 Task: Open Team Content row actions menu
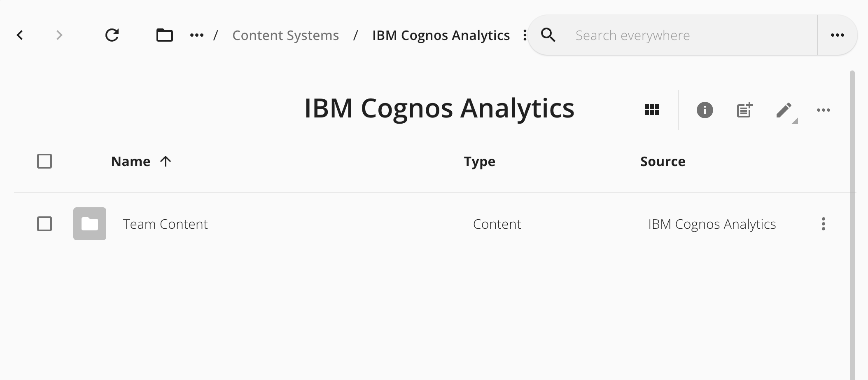(x=824, y=224)
